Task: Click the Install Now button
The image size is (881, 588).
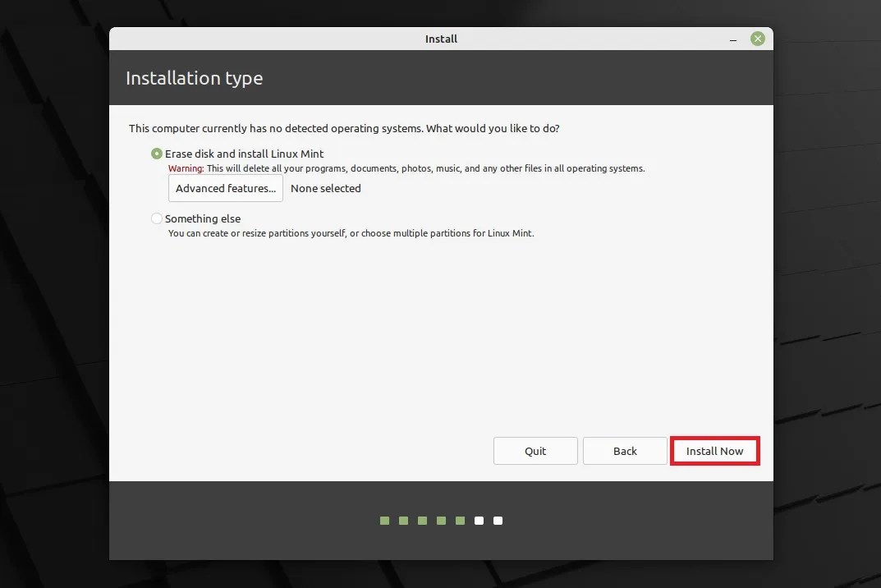Action: click(x=714, y=451)
